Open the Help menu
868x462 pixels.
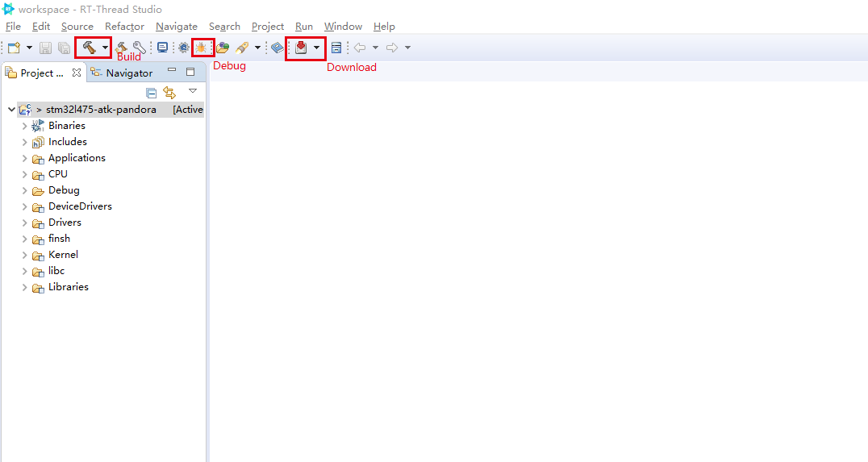point(384,27)
